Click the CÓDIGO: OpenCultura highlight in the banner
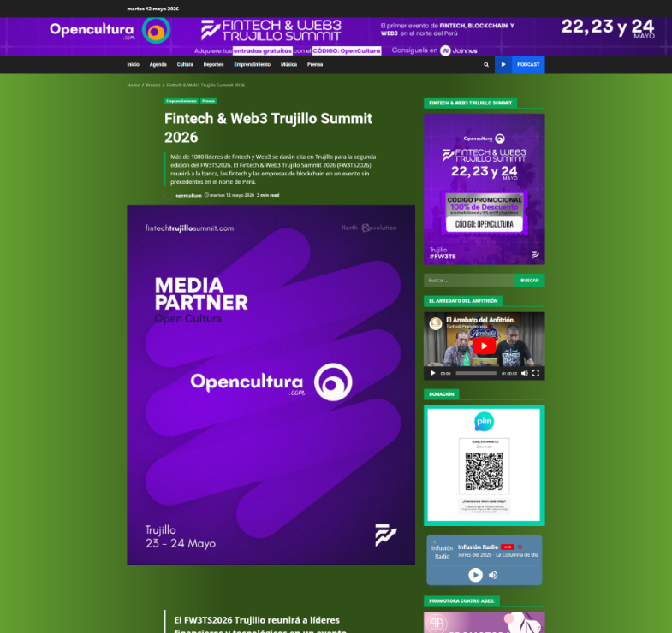This screenshot has width=672, height=633. point(347,51)
